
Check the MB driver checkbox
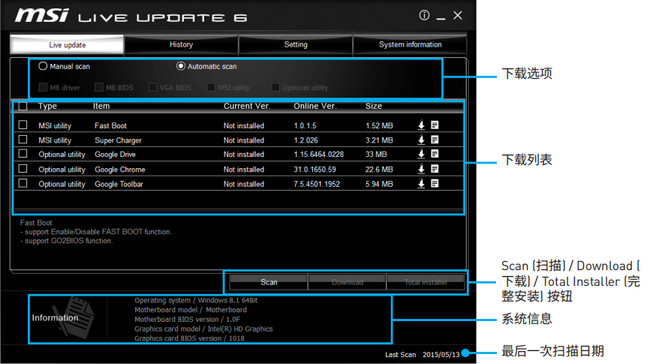tap(43, 87)
